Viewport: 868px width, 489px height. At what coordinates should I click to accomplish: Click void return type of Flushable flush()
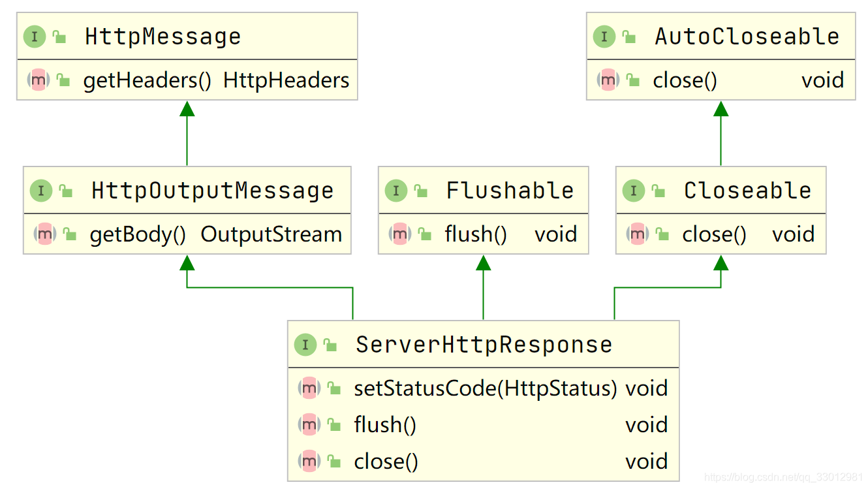coord(556,234)
